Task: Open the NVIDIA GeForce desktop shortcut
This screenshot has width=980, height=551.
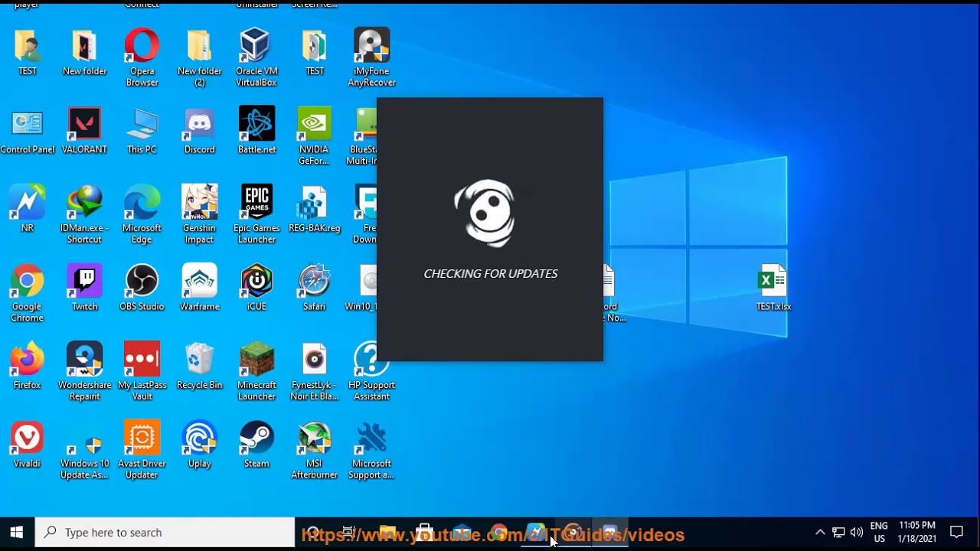Action: (x=314, y=136)
